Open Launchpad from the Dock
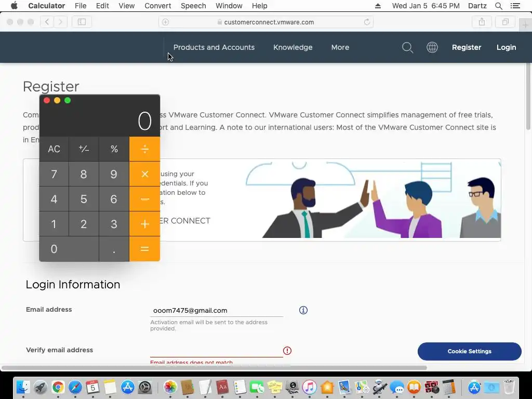The image size is (532, 399). pos(41,387)
